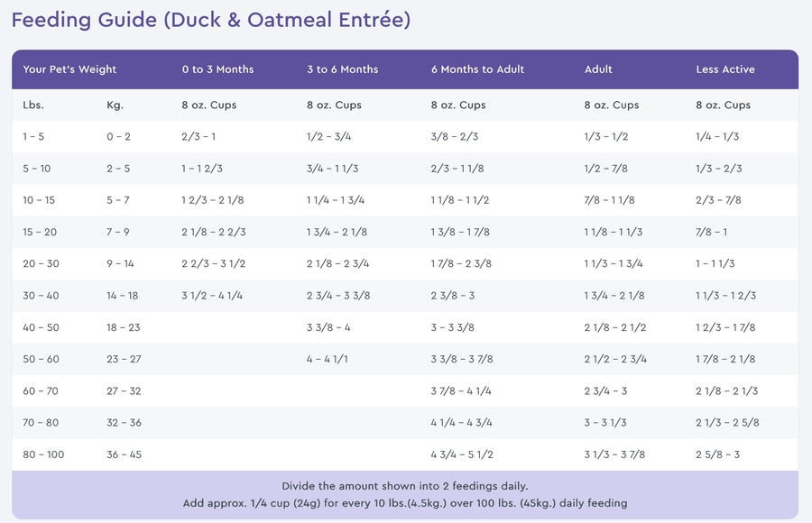Screen dimensions: 812x523
Task: Click the "0 to 3 Months" column header
Action: coord(217,69)
